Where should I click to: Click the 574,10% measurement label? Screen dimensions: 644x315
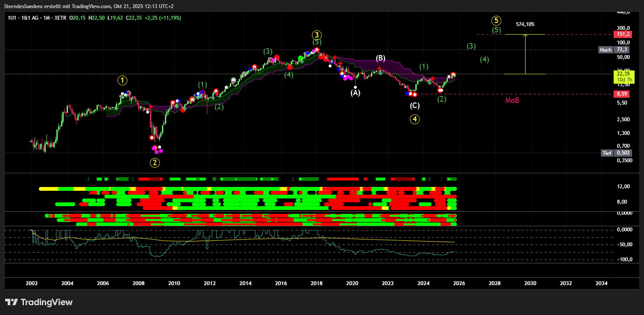tap(525, 24)
